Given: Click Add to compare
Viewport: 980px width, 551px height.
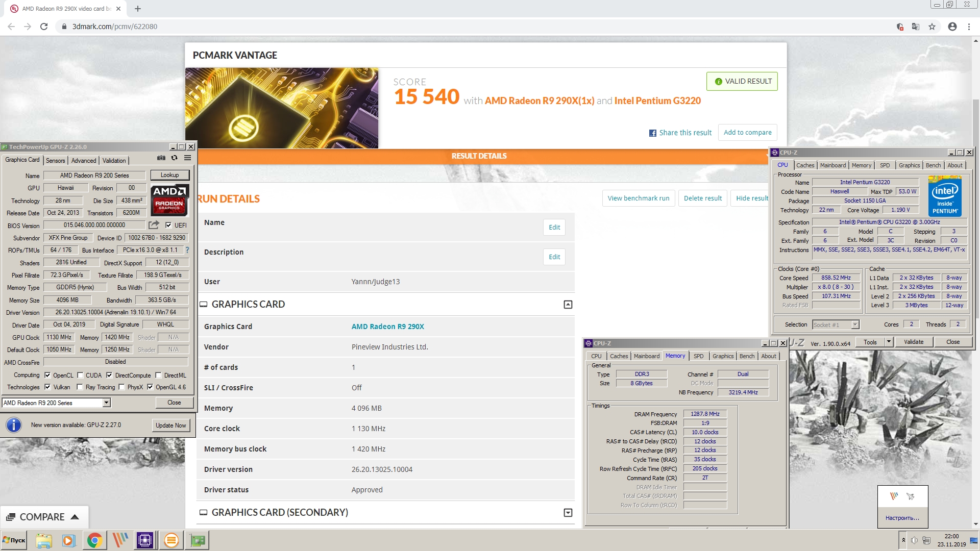Looking at the screenshot, I should point(748,133).
